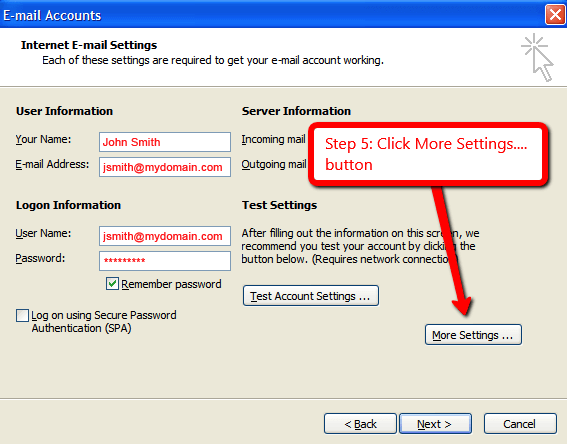Click the wizard cursor icon in header
The width and height of the screenshot is (567, 444).
(537, 57)
